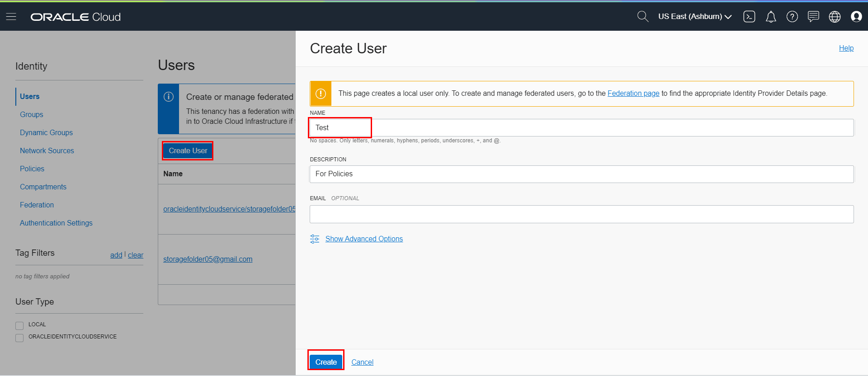Open Network Sources in sidebar
This screenshot has width=868, height=376.
click(x=47, y=150)
